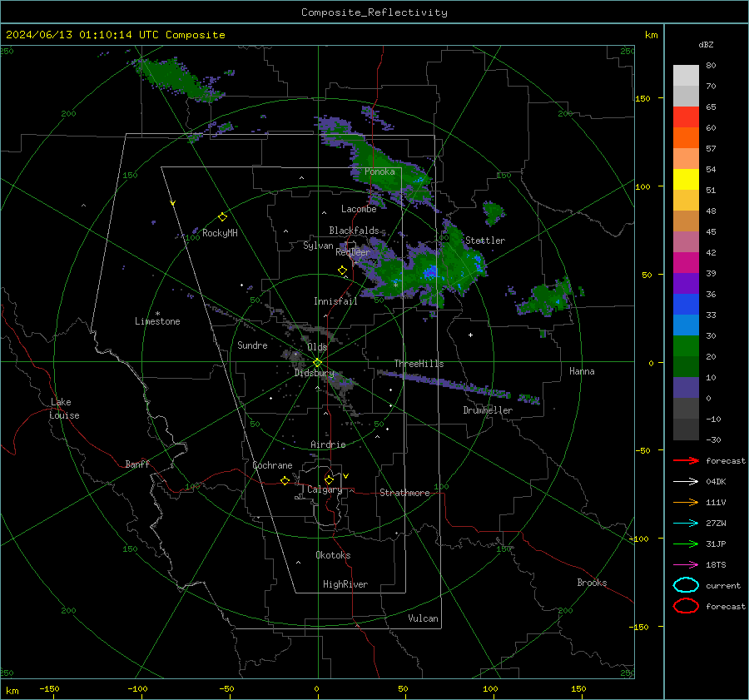The height and width of the screenshot is (700, 749).
Task: Click the asterisk marker above Limestone
Action: [x=157, y=314]
